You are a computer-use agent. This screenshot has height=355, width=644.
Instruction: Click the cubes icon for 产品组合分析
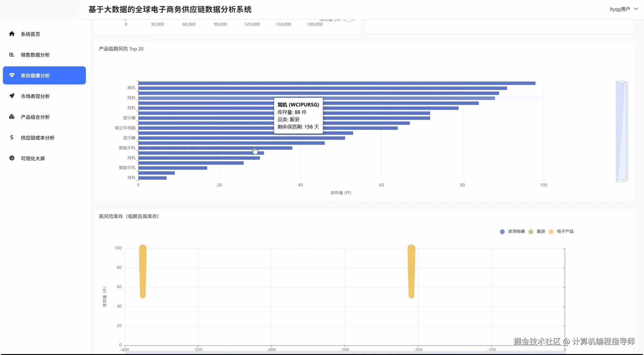12,117
